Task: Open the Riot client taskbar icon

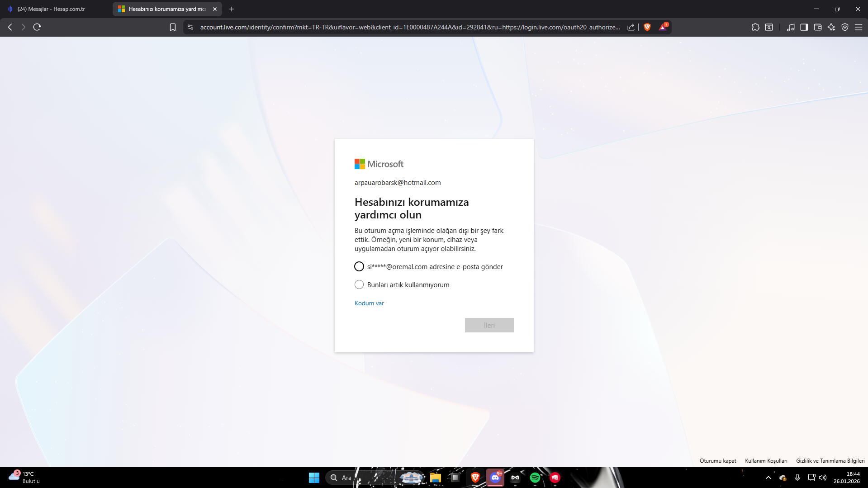Action: pyautogui.click(x=555, y=478)
